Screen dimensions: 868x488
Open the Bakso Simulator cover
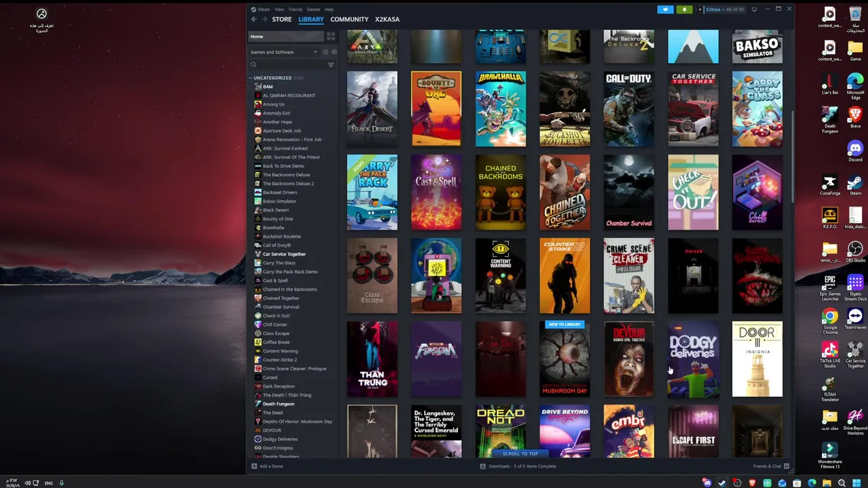click(x=757, y=47)
